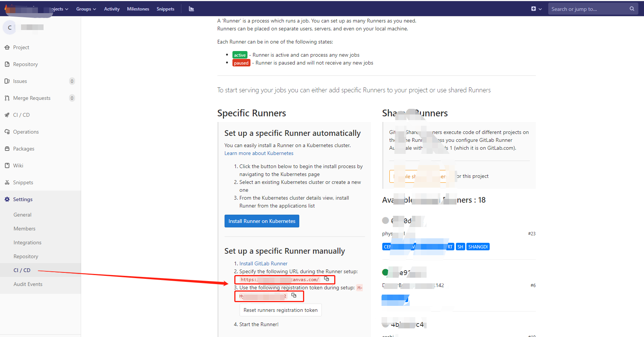Open Wiki in the sidebar

18,165
